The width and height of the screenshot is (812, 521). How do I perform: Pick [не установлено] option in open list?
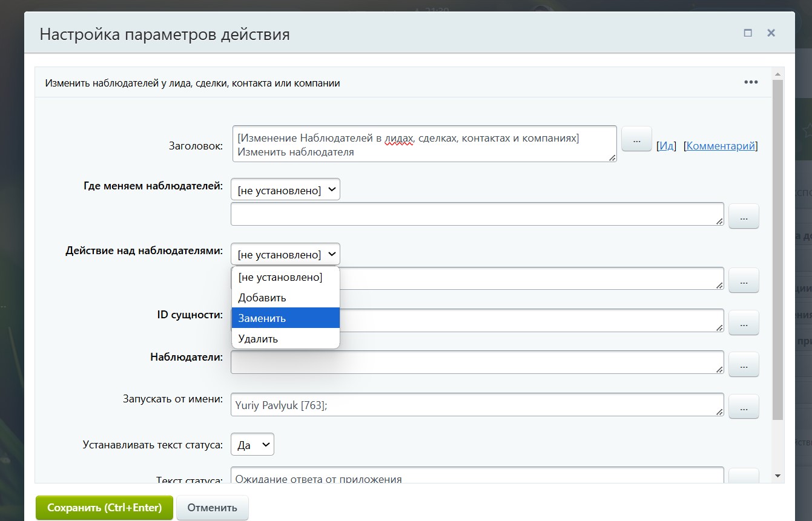pos(280,277)
